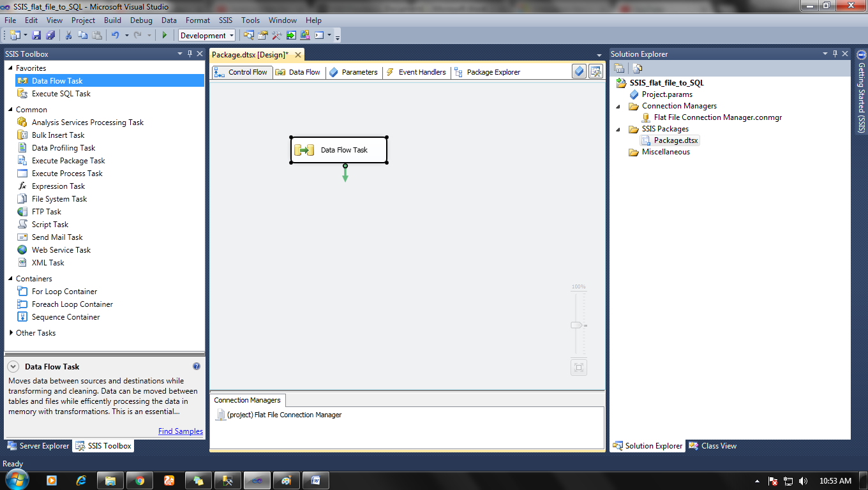Click the Solution Explorer toolbar icon with magnifier
This screenshot has width=868, height=490.
(249, 35)
